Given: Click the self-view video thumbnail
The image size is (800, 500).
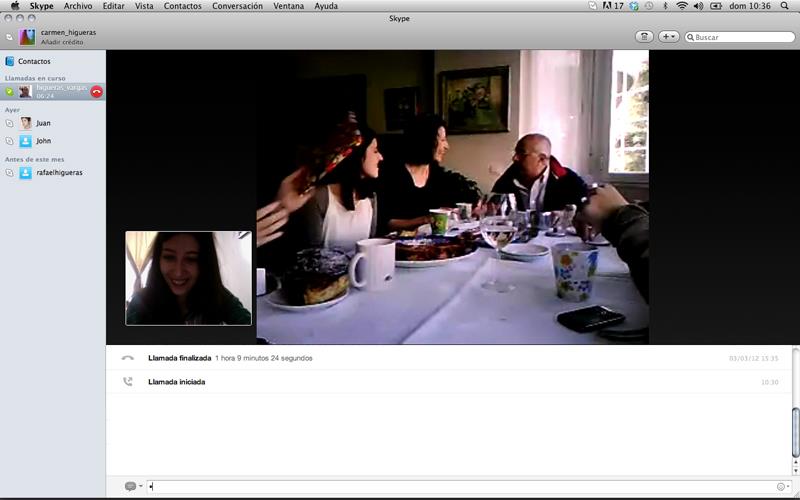Looking at the screenshot, I should 188,278.
